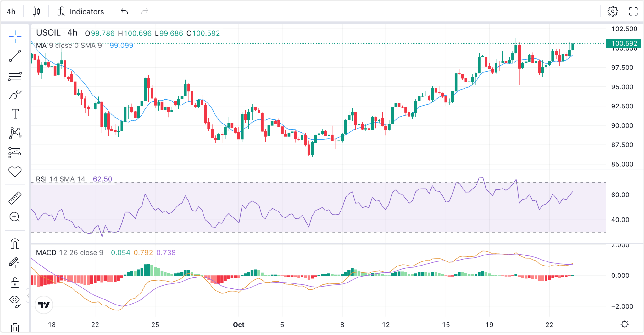This screenshot has width=644, height=335.
Task: Click the MA value 99.099
Action: coord(121,46)
